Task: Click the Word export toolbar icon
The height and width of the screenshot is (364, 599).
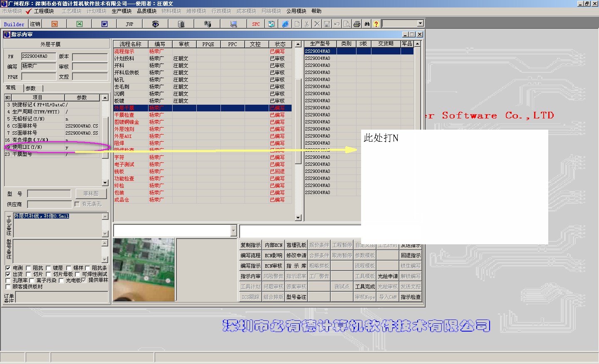Action: coord(104,24)
